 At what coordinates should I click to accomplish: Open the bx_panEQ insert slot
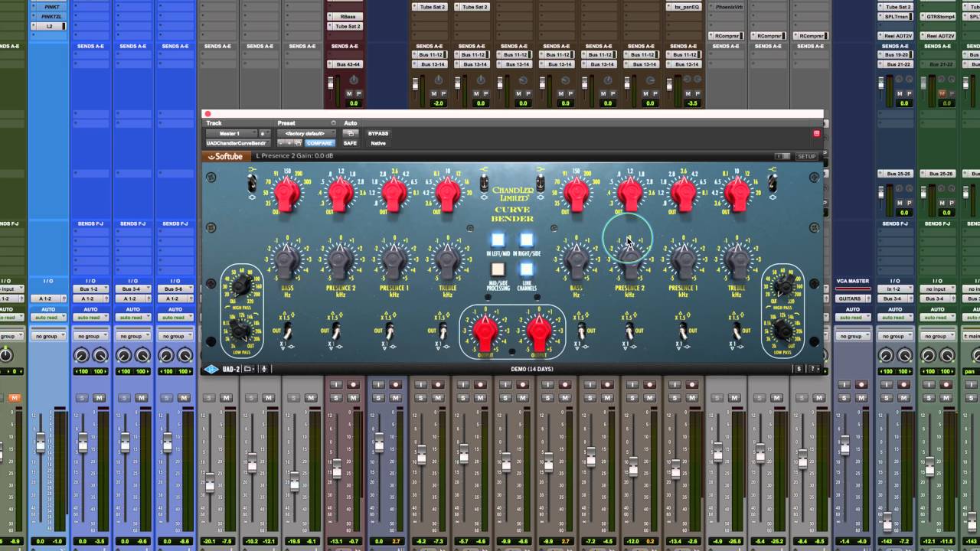click(683, 7)
